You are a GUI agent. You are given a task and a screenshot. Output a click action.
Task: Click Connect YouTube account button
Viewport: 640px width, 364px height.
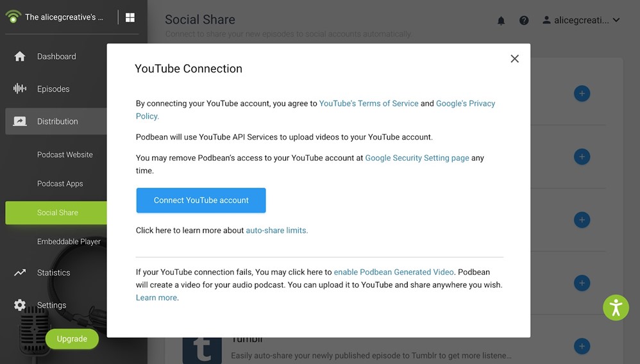click(201, 201)
